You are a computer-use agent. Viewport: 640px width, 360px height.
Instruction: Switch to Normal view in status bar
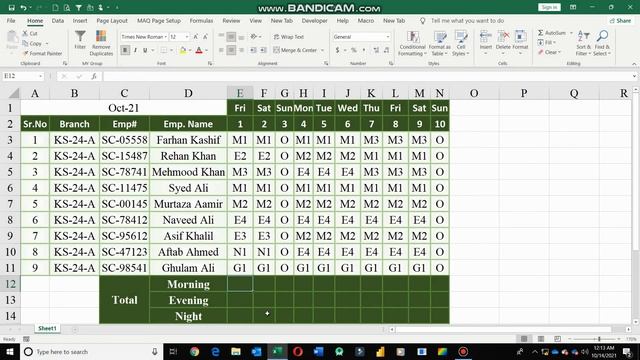[524, 339]
